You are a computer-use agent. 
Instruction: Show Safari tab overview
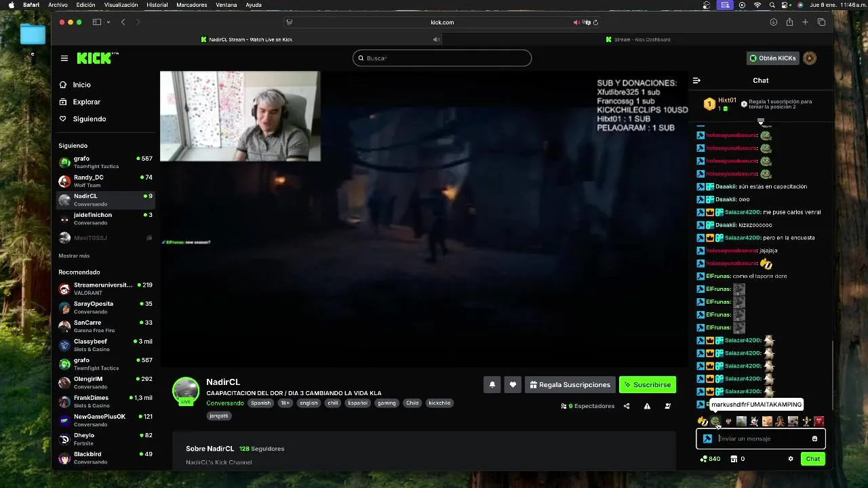(821, 22)
